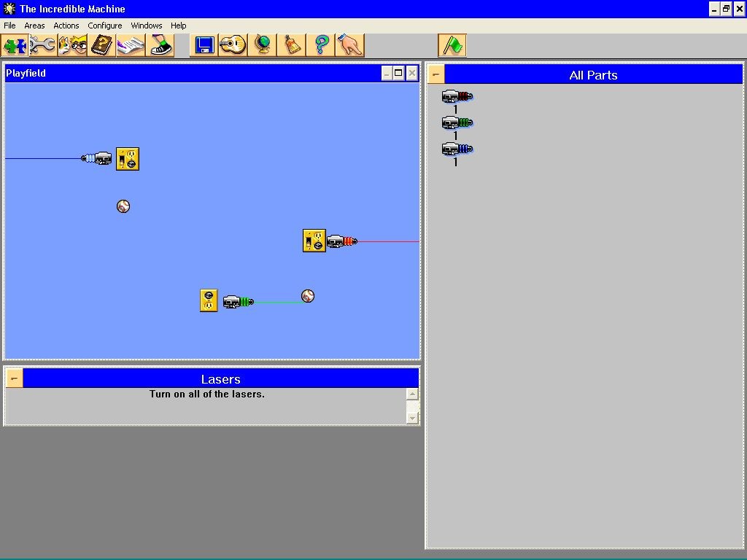Minimize the Playfield window

point(387,73)
